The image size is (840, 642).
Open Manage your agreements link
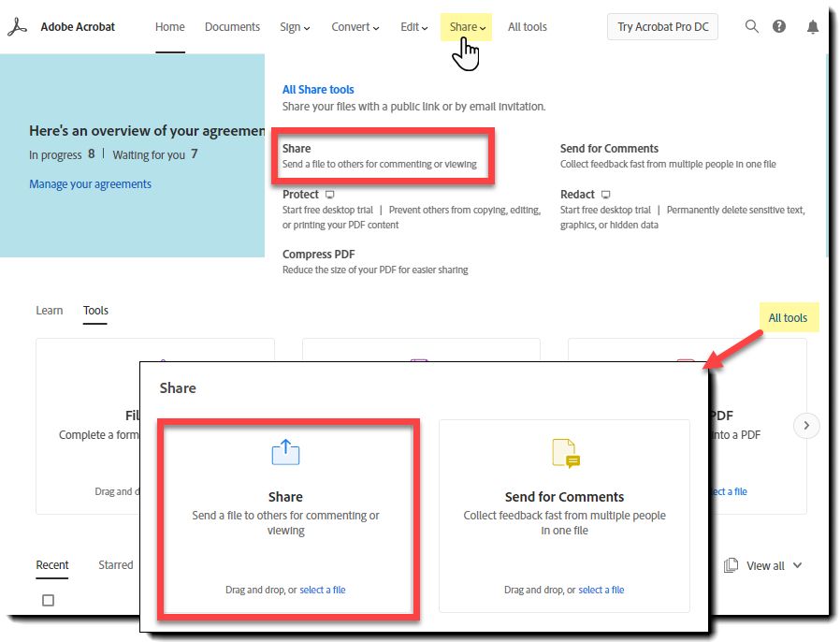tap(90, 183)
